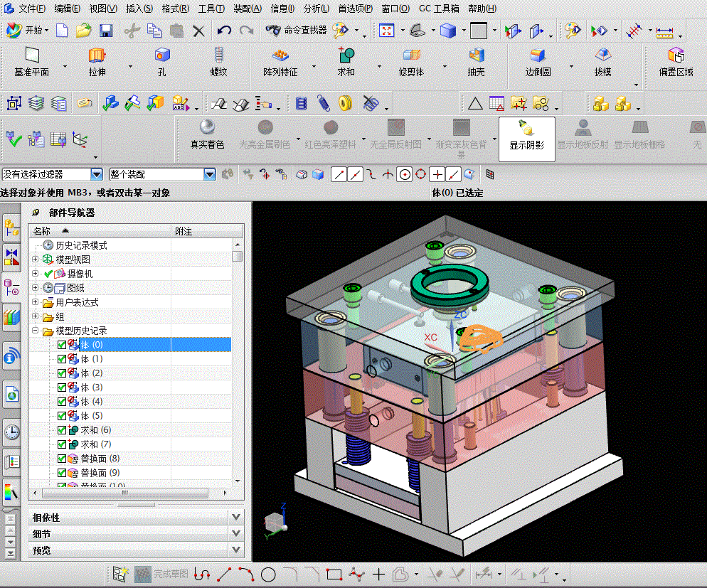Click the navigator horizontal scrollbar
The image size is (707, 588).
pyautogui.click(x=125, y=493)
